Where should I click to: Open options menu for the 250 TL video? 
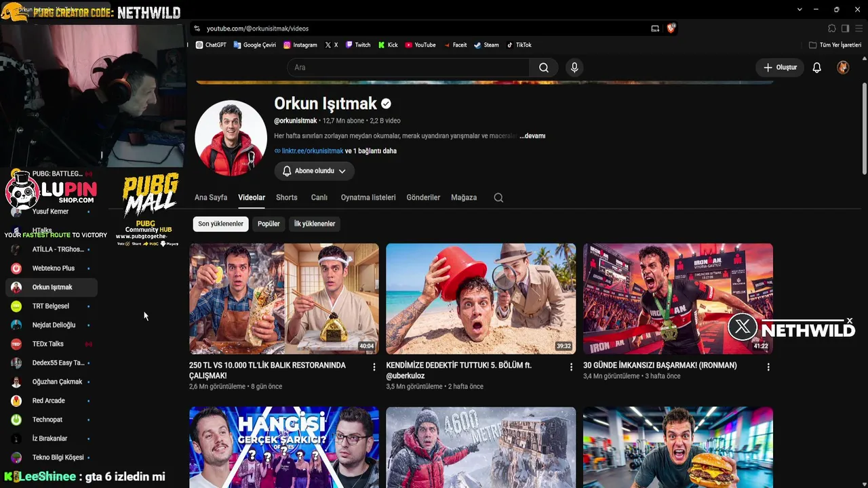[x=374, y=367]
